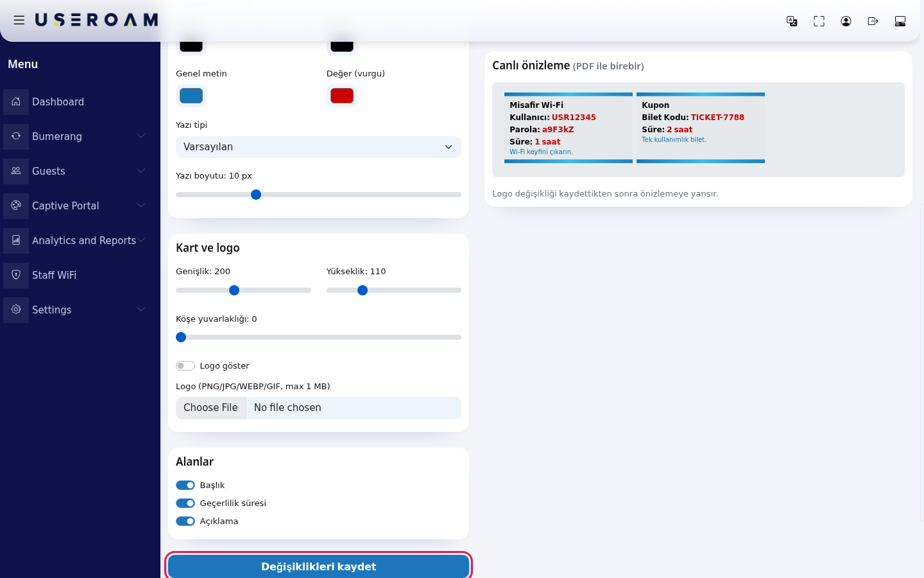Click the logout icon in header
This screenshot has width=924, height=578.
coord(873,21)
